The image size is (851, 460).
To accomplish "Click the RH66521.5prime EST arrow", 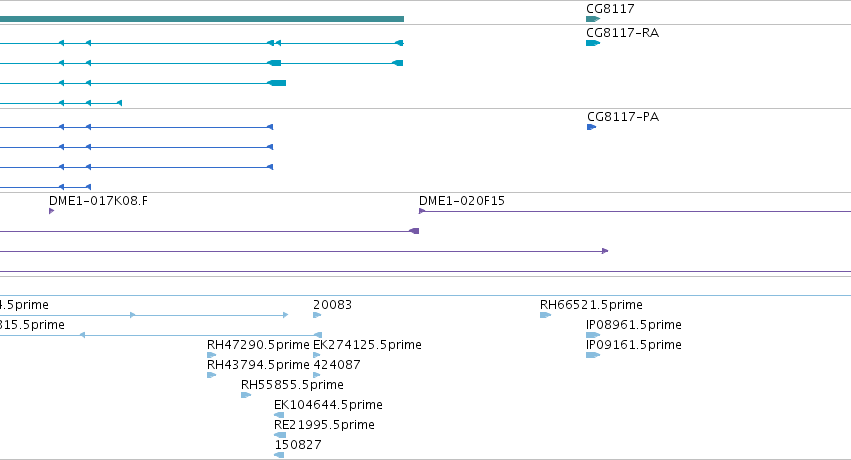I will [x=545, y=315].
